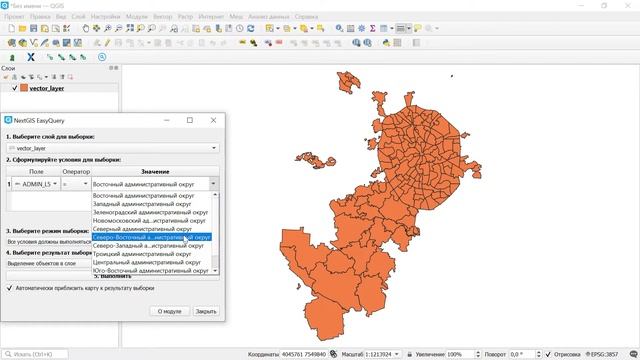Click the orange vector_layer symbol swatch

point(24,88)
